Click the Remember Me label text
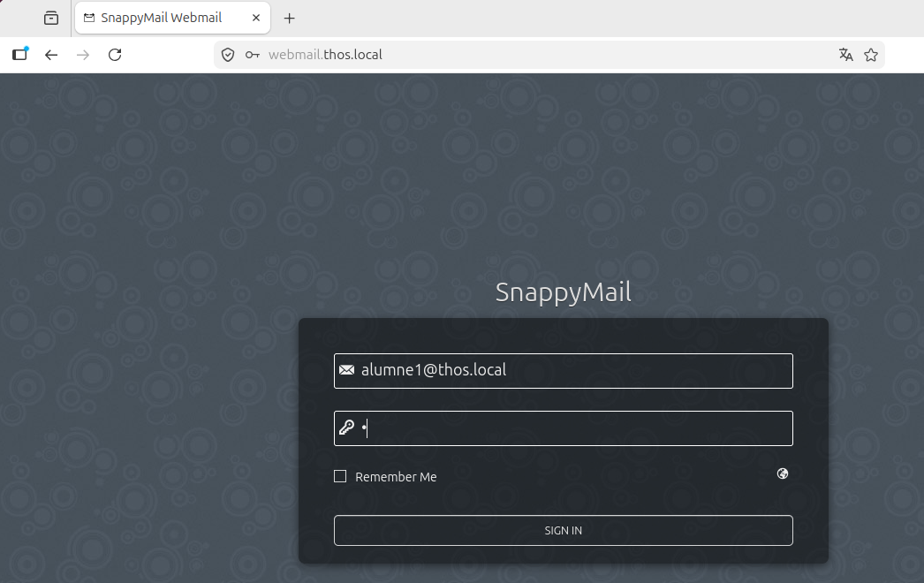 [x=396, y=477]
